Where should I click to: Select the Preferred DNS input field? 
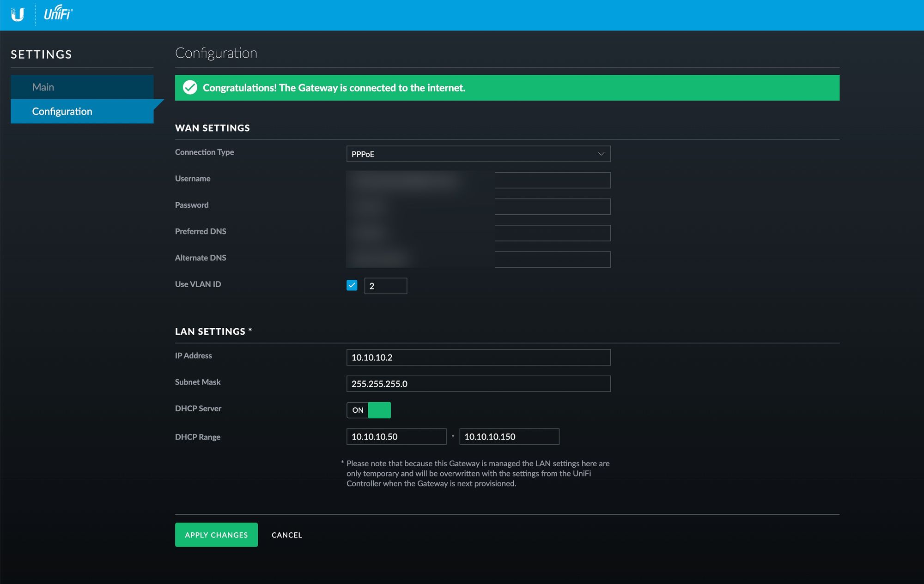pyautogui.click(x=552, y=233)
